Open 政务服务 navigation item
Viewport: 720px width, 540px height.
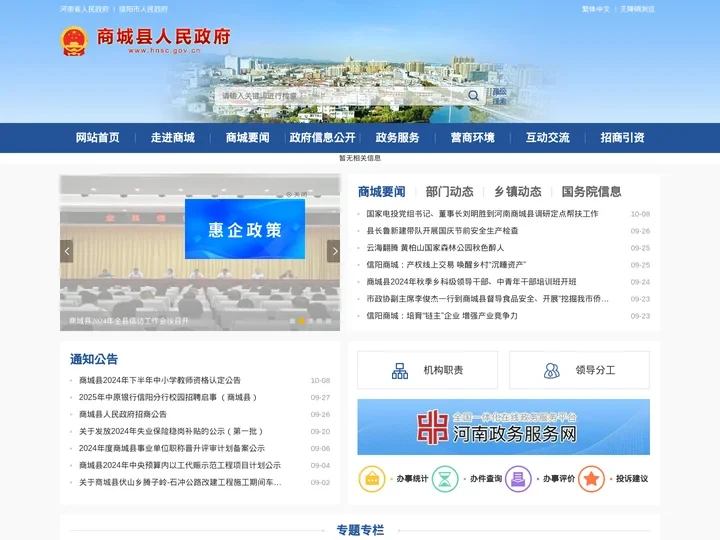[397, 138]
